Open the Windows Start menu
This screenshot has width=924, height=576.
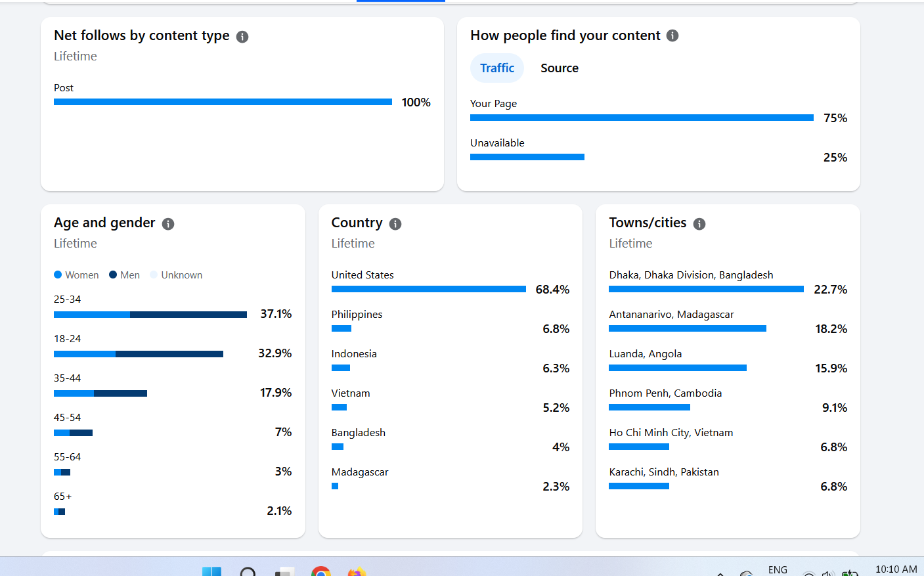click(211, 572)
